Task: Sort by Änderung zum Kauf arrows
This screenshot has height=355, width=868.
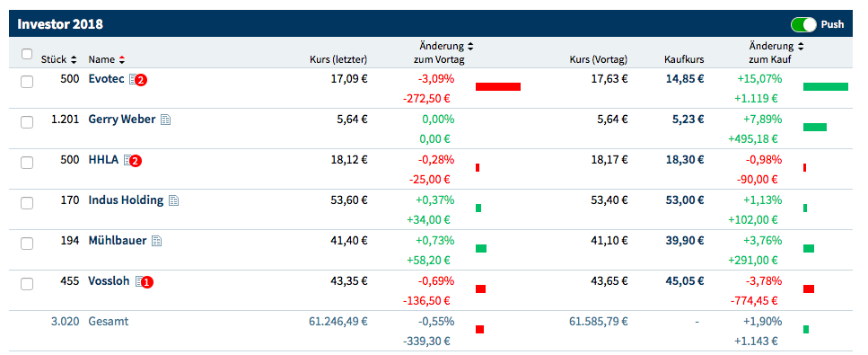Action: 801,47
